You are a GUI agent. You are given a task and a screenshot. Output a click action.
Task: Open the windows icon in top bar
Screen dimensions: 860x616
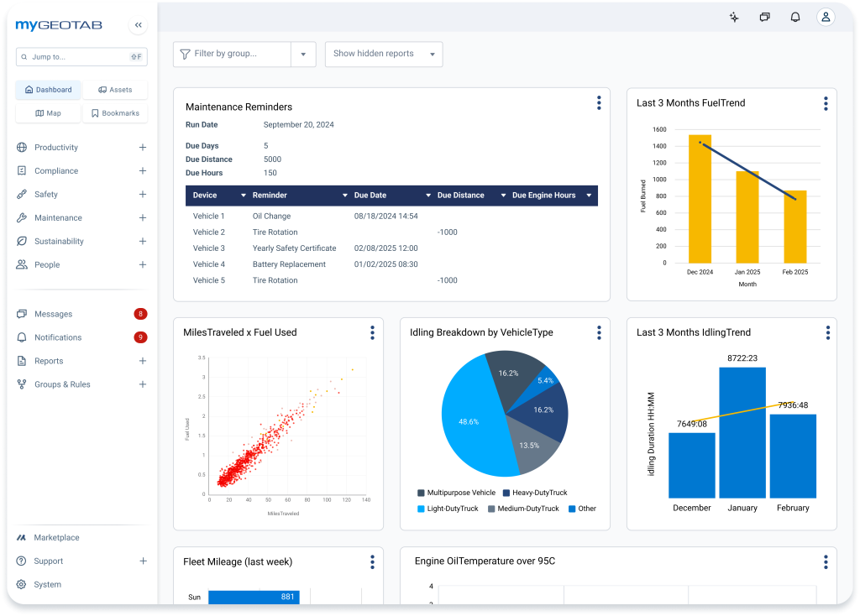tap(764, 17)
